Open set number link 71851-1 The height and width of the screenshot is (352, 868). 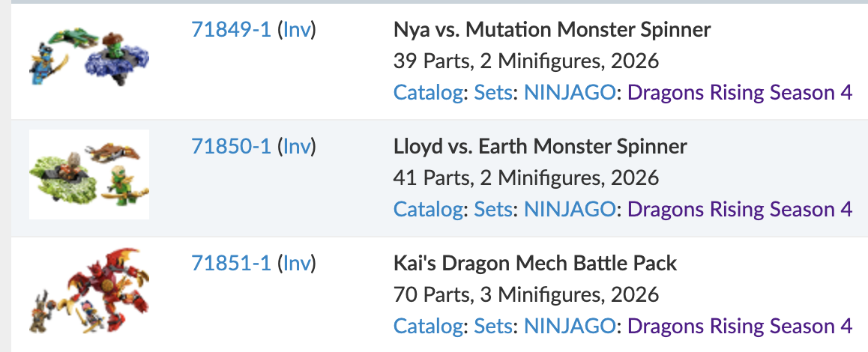click(231, 264)
